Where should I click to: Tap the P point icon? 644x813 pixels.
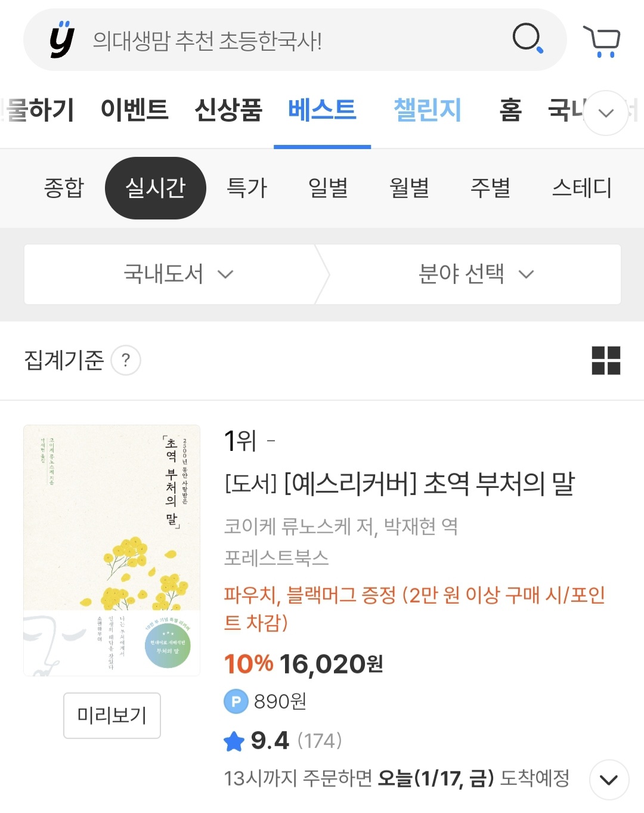tap(236, 701)
